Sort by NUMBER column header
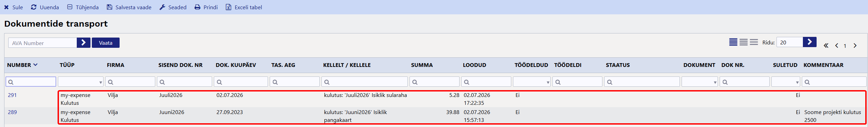This screenshot has width=868, height=127. click(22, 65)
